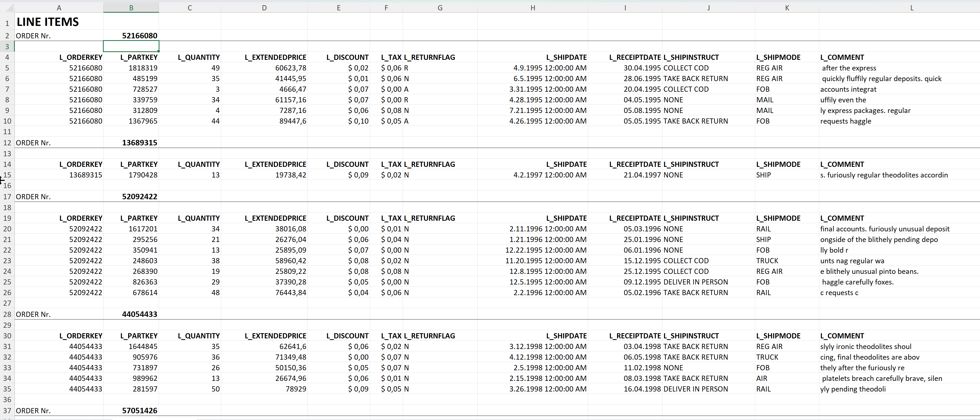Click L_EXTENDEDPRICE header in row 4

[x=275, y=58]
